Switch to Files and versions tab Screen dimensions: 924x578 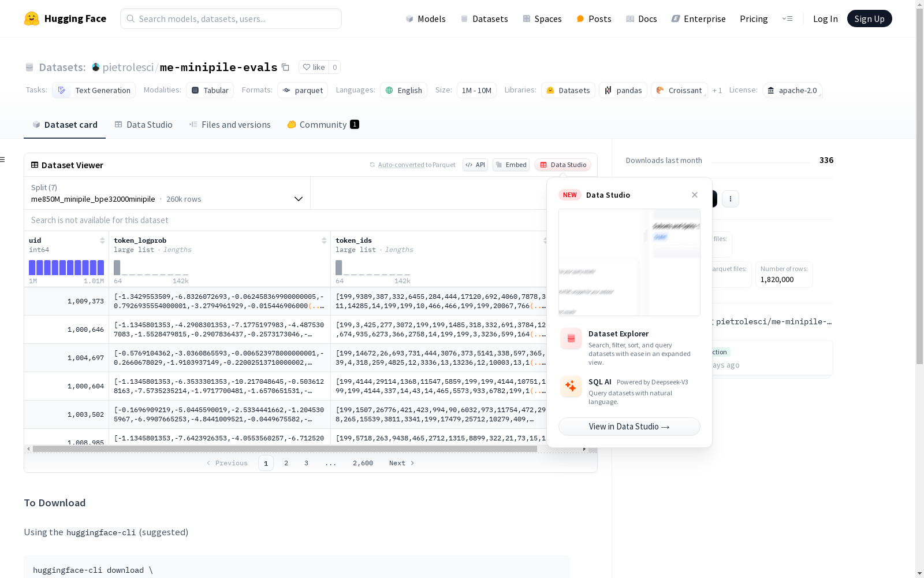[230, 125]
